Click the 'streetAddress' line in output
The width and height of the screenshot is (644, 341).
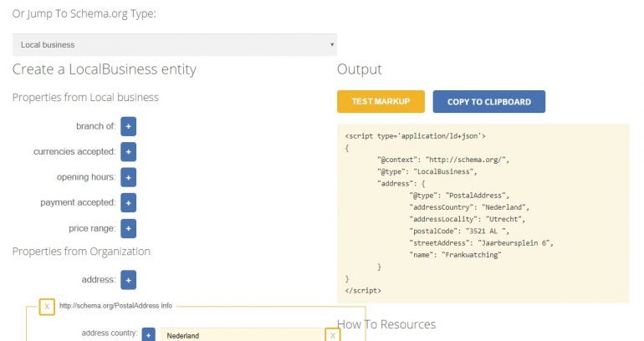pyautogui.click(x=482, y=243)
